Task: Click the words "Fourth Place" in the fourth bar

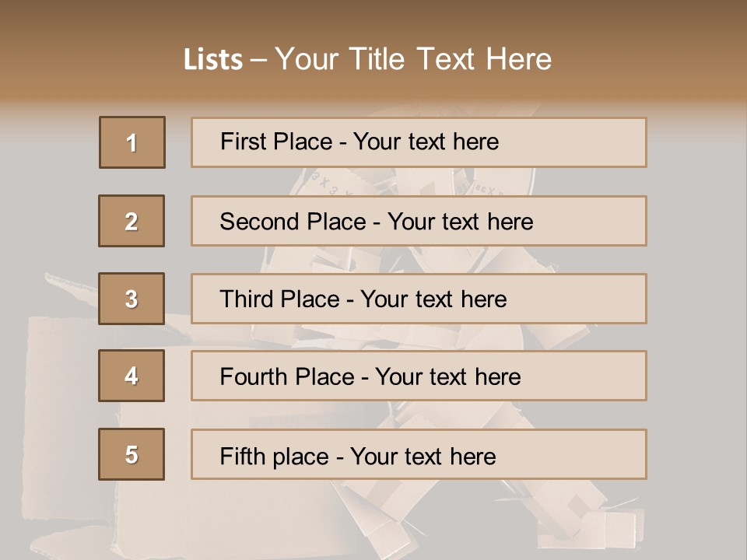Action: click(287, 376)
